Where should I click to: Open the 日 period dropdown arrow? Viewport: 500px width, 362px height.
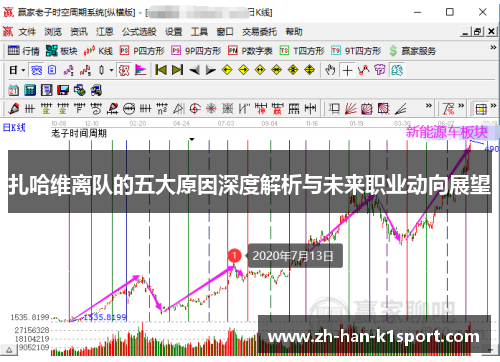[23, 70]
